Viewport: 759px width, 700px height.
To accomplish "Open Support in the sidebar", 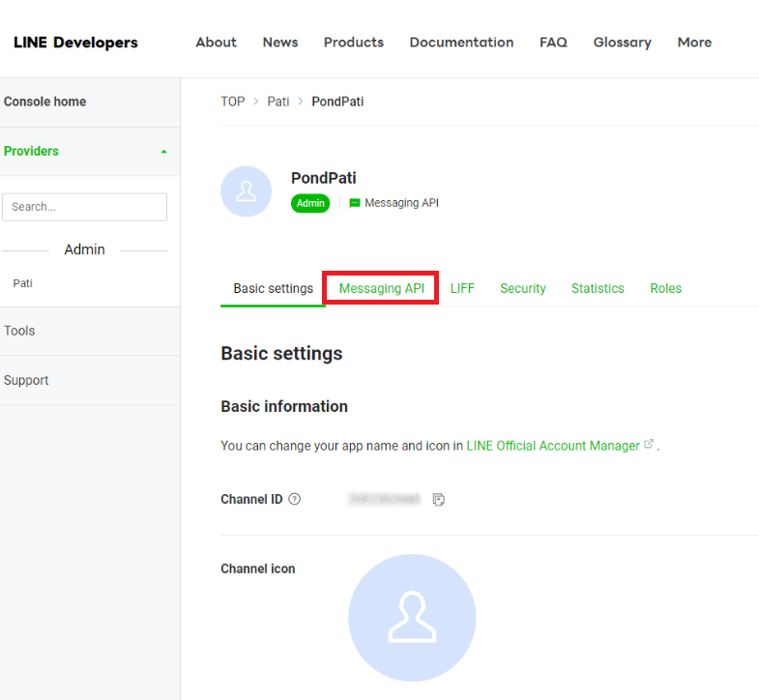I will 26,380.
